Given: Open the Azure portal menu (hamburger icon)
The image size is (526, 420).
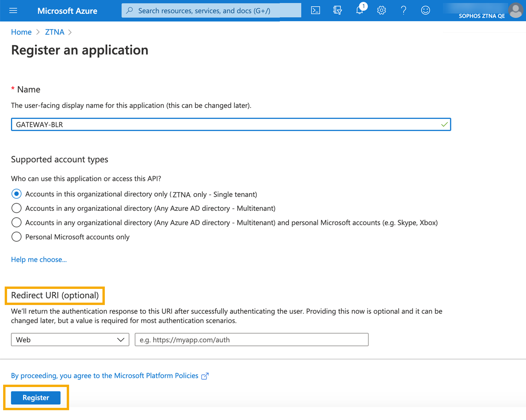Looking at the screenshot, I should tap(13, 11).
